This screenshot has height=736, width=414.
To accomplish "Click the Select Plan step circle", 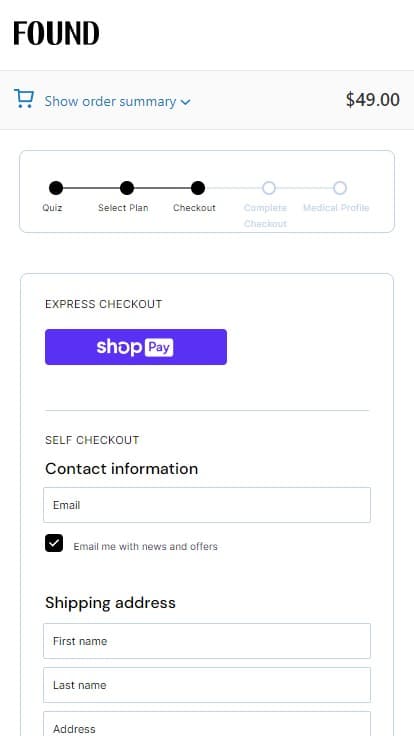I will point(127,188).
